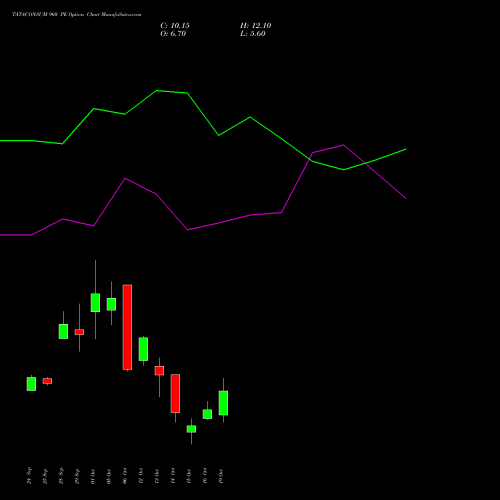Click the 29 Sep date label
The image size is (500, 500).
click(77, 475)
